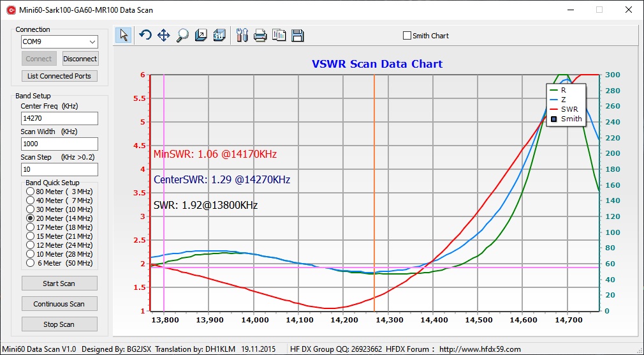Click the grayed Connect button
The image size is (644, 355).
[x=39, y=59]
